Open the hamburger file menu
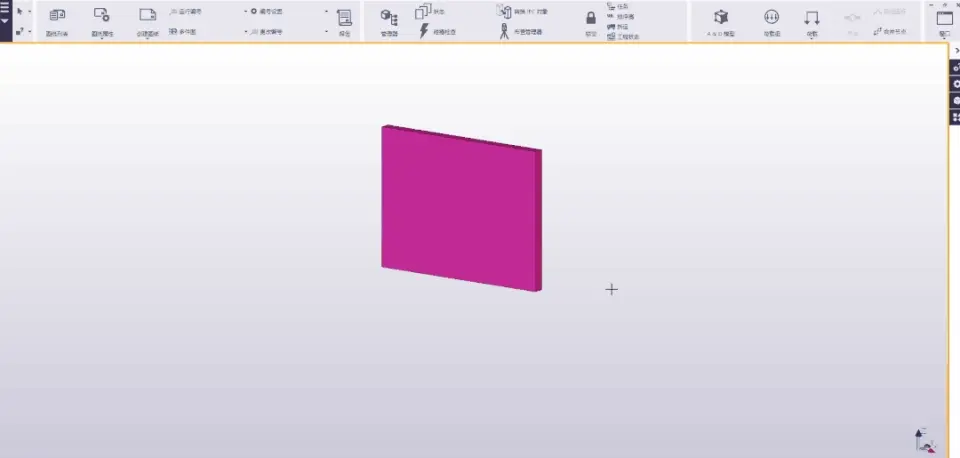 point(5,7)
